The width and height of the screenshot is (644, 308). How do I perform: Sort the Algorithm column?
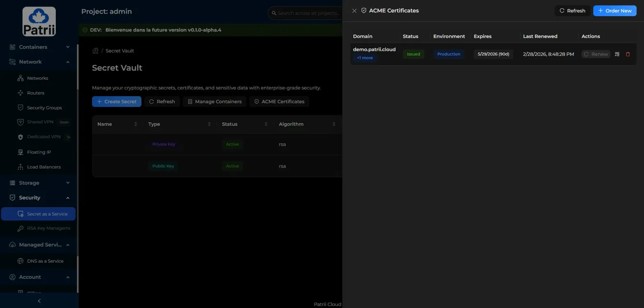coord(333,124)
